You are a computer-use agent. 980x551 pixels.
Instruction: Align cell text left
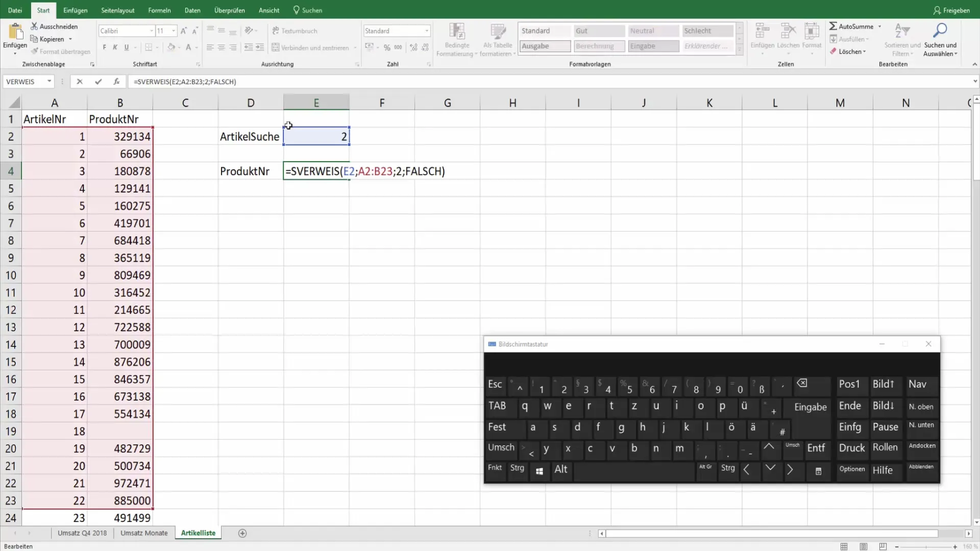tap(210, 47)
